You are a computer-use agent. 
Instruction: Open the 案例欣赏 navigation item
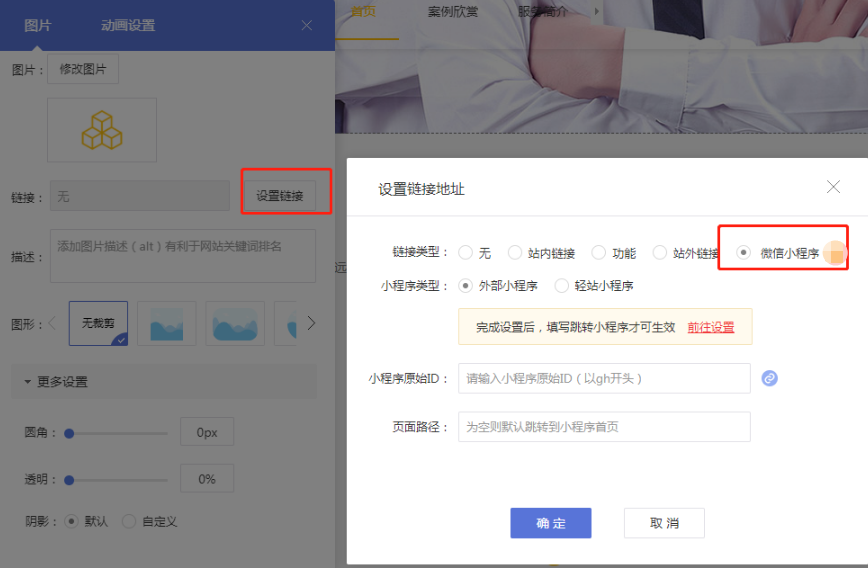[453, 12]
